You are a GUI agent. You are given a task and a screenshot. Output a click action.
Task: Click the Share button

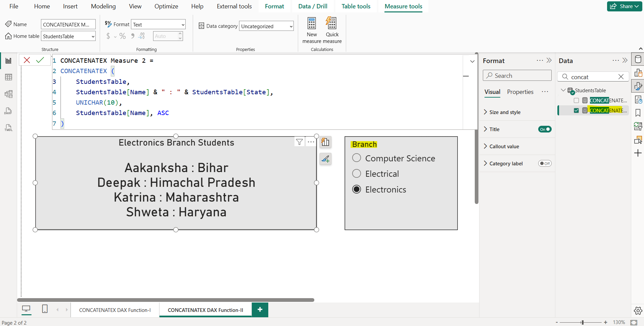tap(624, 6)
